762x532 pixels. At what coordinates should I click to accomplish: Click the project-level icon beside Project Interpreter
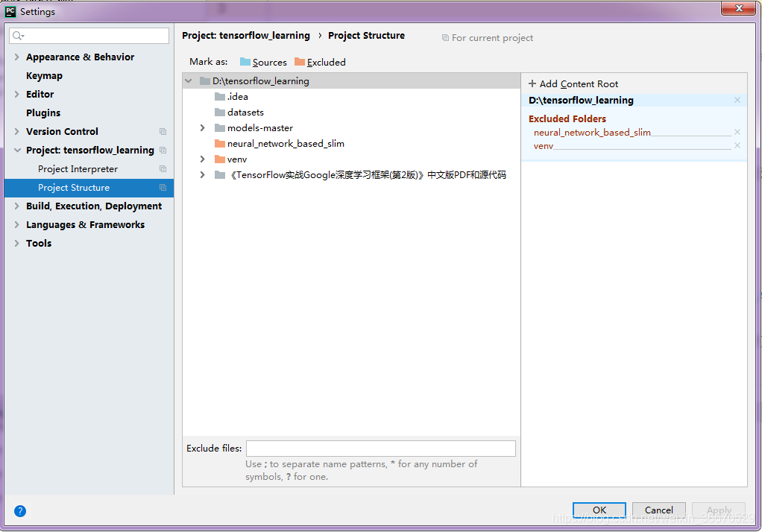[x=163, y=169]
